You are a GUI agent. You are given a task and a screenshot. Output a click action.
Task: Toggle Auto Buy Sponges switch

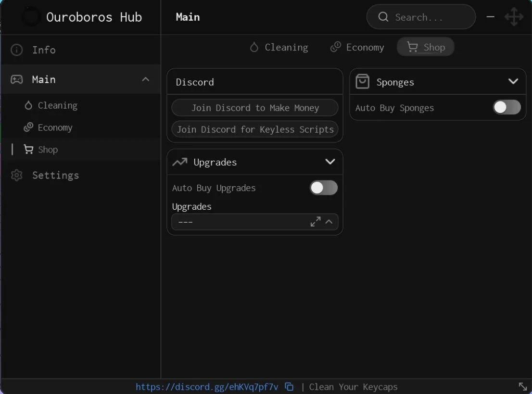[x=507, y=107]
